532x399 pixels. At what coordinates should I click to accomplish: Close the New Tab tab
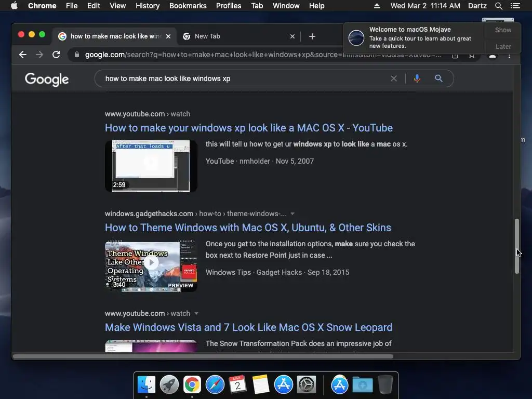pos(292,36)
